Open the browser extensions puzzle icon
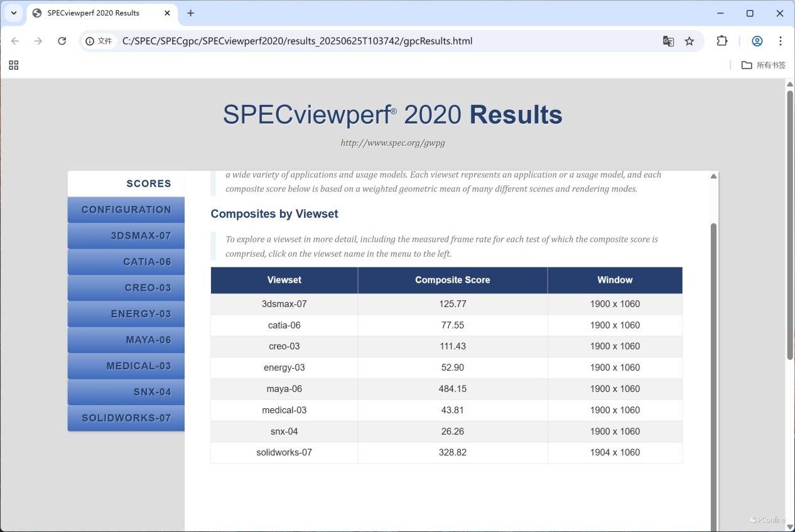This screenshot has width=795, height=532. point(722,41)
